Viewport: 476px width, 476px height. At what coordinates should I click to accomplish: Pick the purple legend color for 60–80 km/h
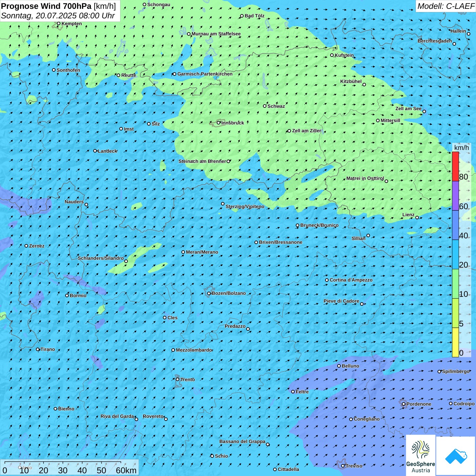click(x=455, y=196)
